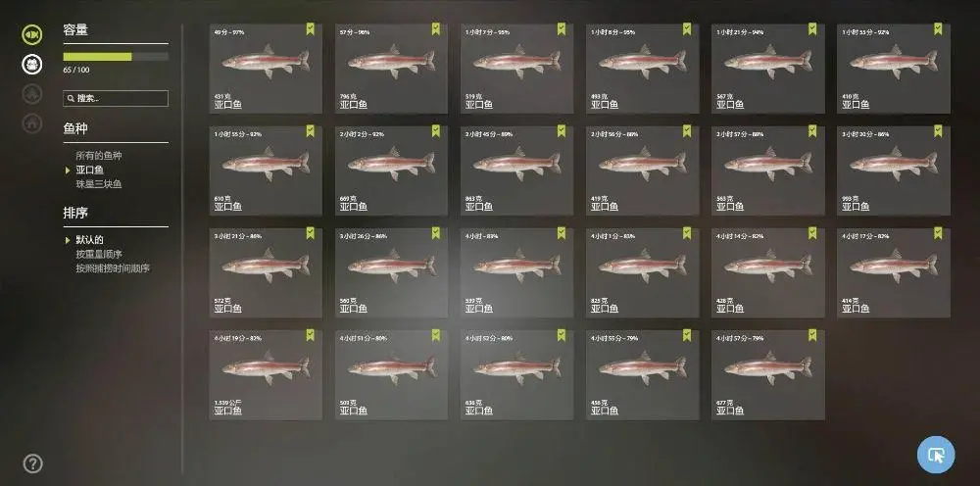Select the 默认的 sort order
The width and height of the screenshot is (980, 486).
coord(89,240)
